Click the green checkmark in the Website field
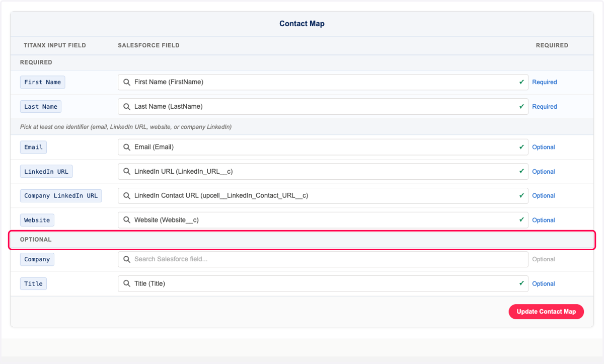 coord(521,220)
